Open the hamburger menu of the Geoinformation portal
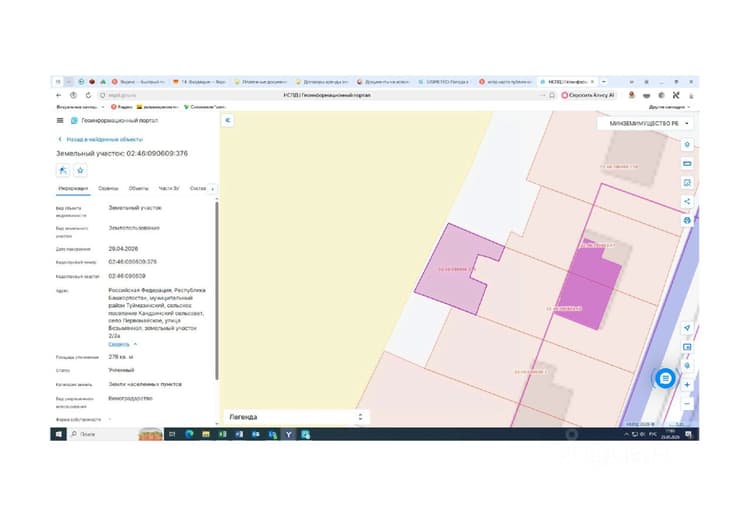Image resolution: width=750 pixels, height=530 pixels. (x=60, y=121)
